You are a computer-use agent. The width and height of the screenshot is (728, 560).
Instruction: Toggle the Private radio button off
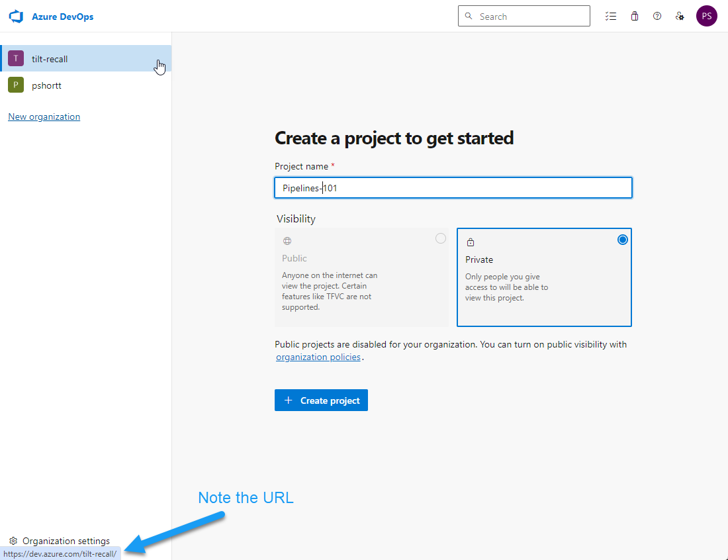point(622,240)
